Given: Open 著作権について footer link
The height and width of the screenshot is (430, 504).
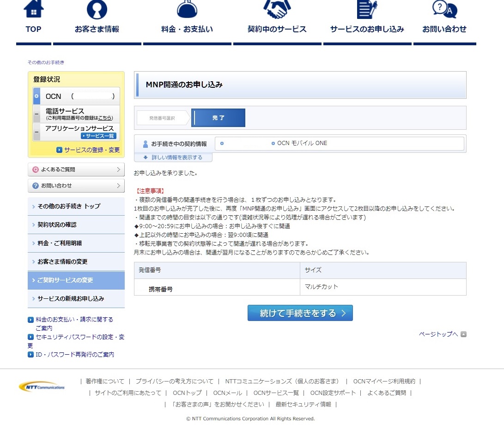Looking at the screenshot, I should tap(105, 382).
